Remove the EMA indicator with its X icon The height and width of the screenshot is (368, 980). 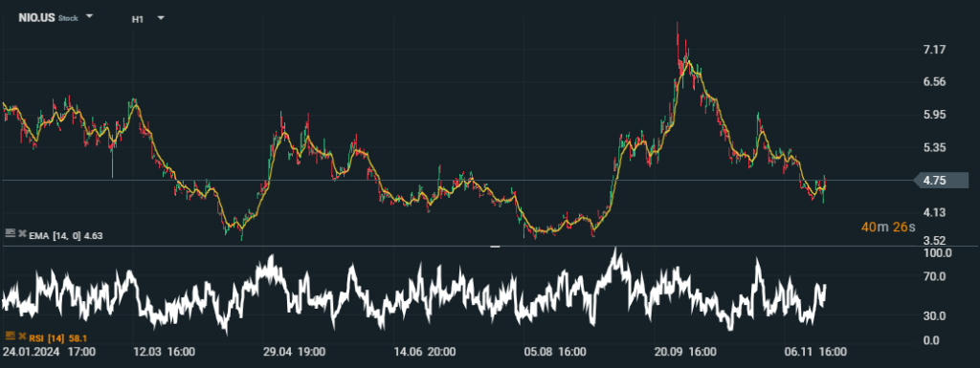(22, 233)
